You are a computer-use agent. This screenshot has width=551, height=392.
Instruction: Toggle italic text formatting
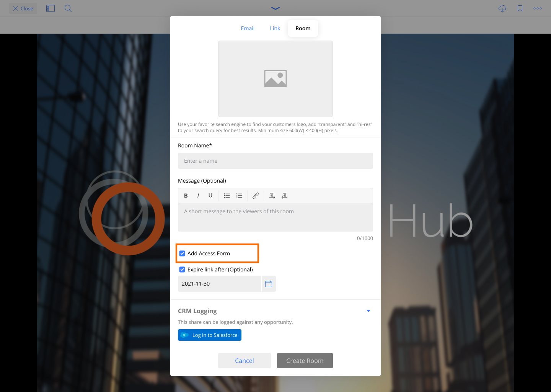point(198,196)
